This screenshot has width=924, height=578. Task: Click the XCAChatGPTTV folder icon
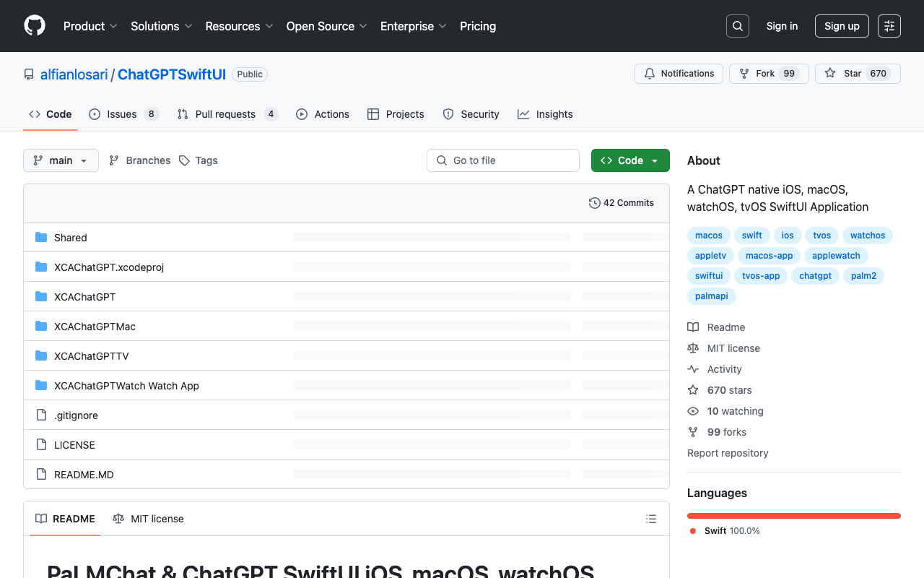coord(41,356)
